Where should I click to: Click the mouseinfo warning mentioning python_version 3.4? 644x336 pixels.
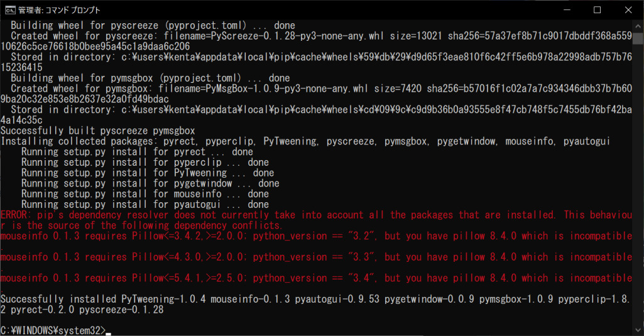click(316, 278)
